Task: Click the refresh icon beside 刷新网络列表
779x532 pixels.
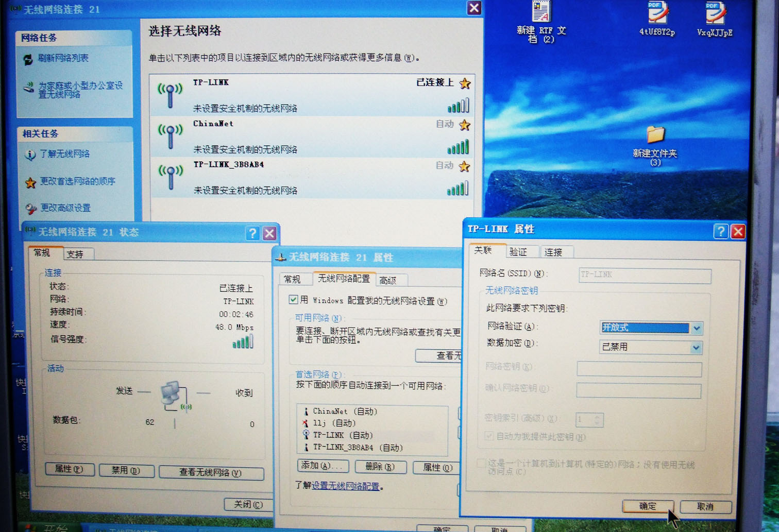Action: [x=29, y=58]
